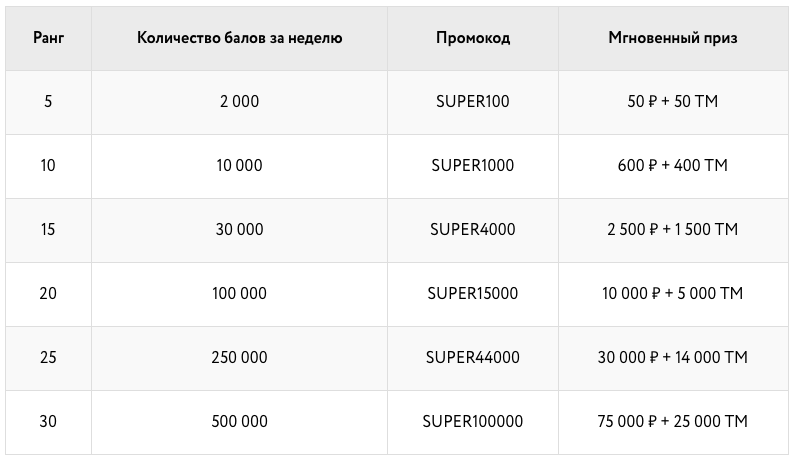Click the SUPER4000 promo code cell

pyautogui.click(x=473, y=229)
